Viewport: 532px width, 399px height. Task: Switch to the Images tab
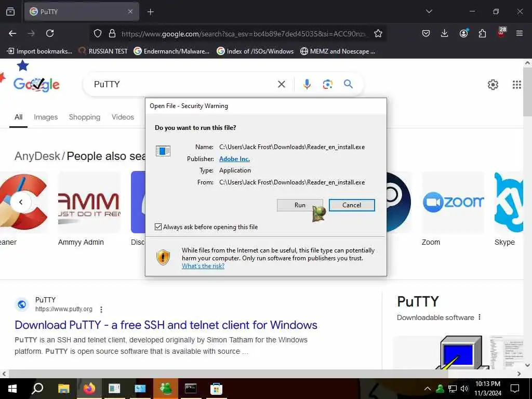click(46, 117)
